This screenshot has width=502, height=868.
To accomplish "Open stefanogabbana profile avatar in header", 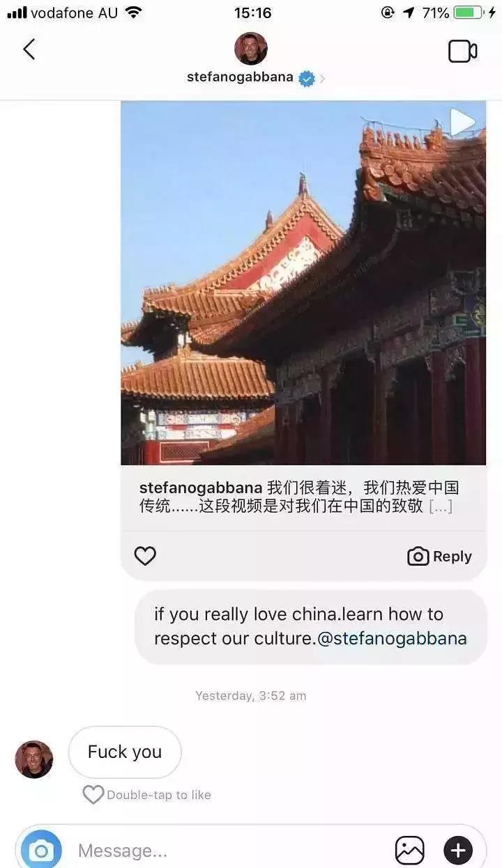I will tap(251, 48).
